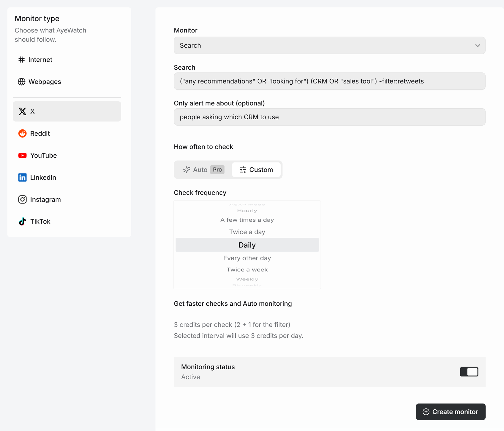The image size is (504, 431).
Task: Click the Pro badge next to Auto
Action: 217,170
